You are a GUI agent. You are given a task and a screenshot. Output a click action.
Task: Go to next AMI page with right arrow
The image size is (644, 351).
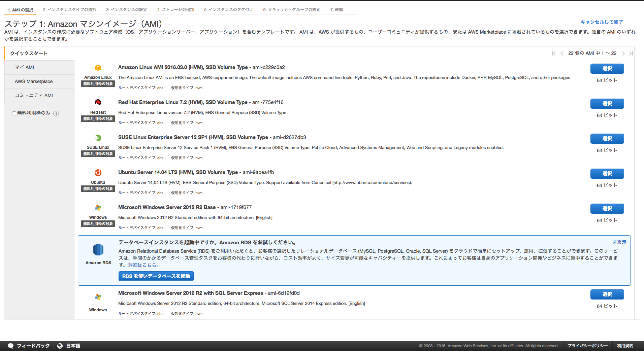[x=623, y=53]
